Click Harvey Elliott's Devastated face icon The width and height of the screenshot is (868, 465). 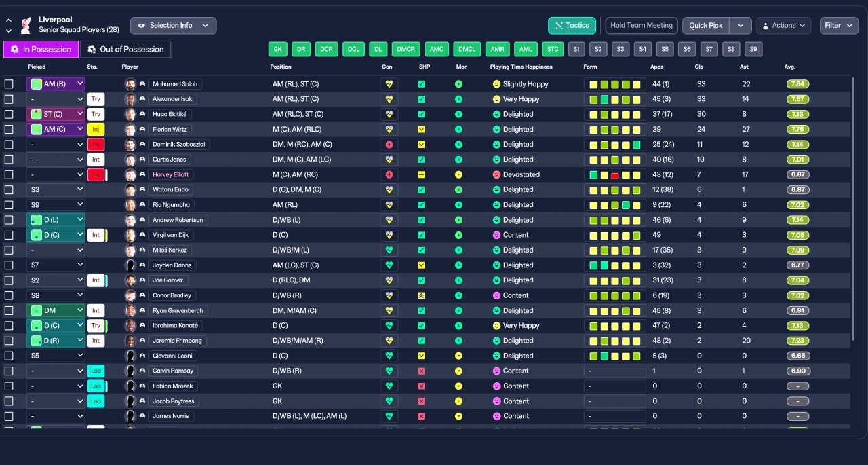pyautogui.click(x=496, y=174)
